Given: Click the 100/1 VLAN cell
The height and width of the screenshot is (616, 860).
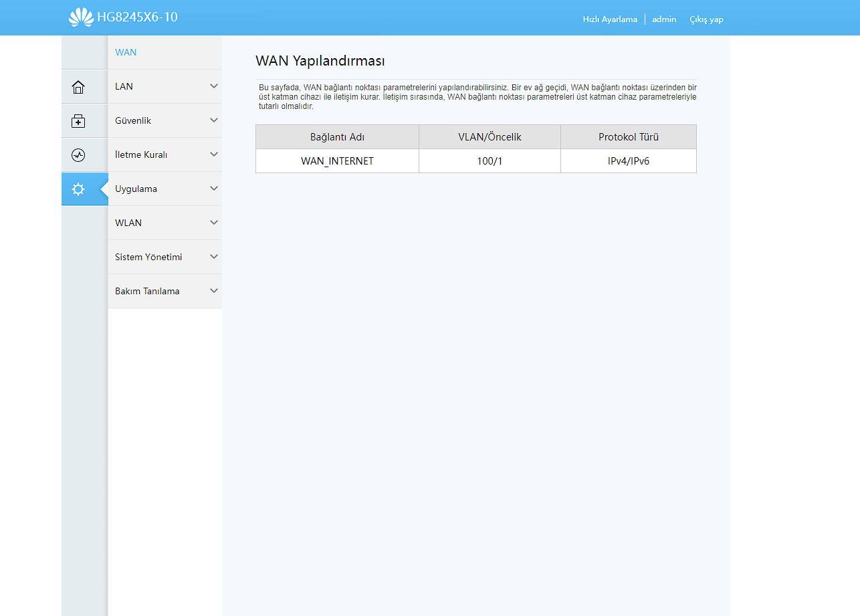Looking at the screenshot, I should (490, 161).
